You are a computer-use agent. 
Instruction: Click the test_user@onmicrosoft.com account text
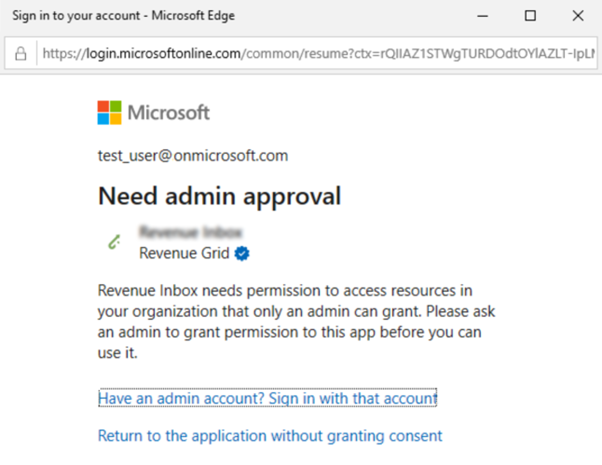point(193,156)
